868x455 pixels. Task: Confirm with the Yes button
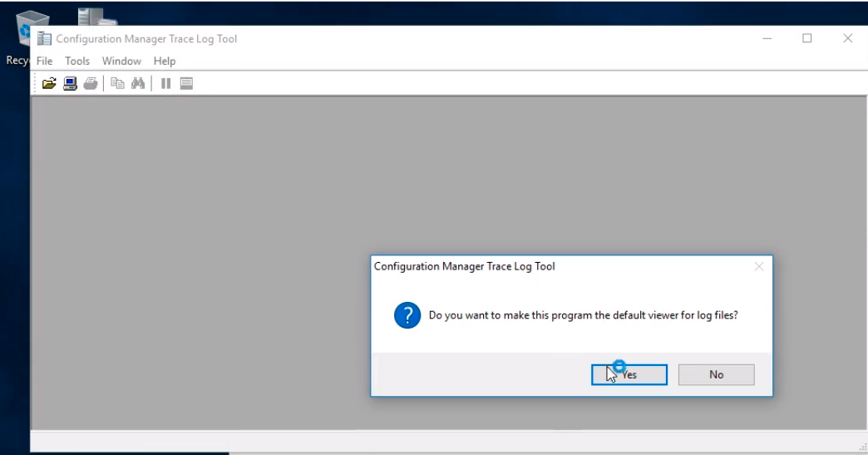[629, 375]
